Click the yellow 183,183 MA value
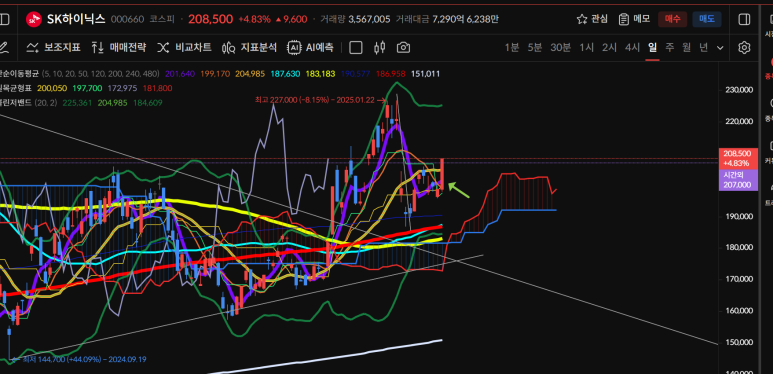The height and width of the screenshot is (374, 773). [320, 74]
